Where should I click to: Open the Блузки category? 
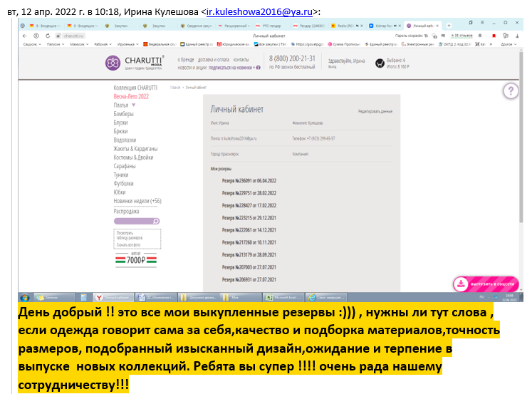point(120,123)
